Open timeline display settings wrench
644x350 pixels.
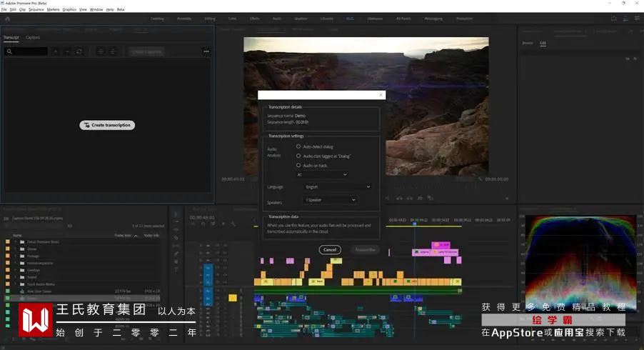pyautogui.click(x=233, y=224)
